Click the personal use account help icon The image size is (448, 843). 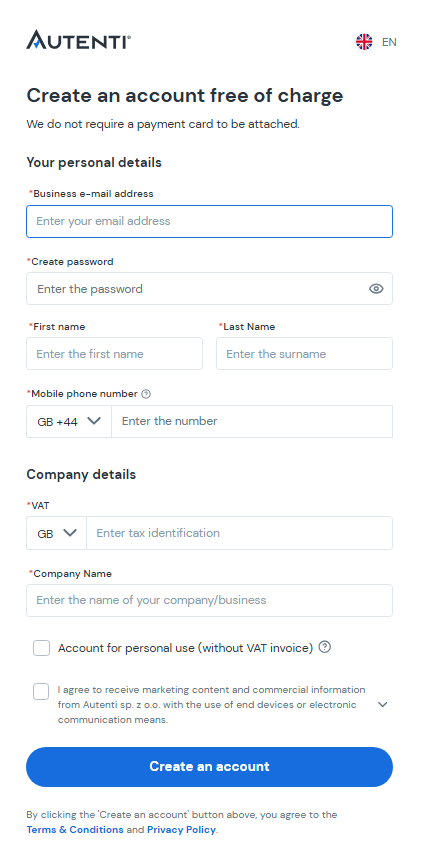click(x=324, y=647)
